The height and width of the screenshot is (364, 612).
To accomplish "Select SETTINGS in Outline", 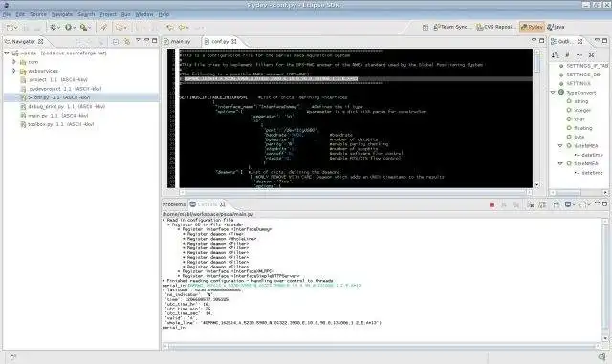I will (x=575, y=83).
